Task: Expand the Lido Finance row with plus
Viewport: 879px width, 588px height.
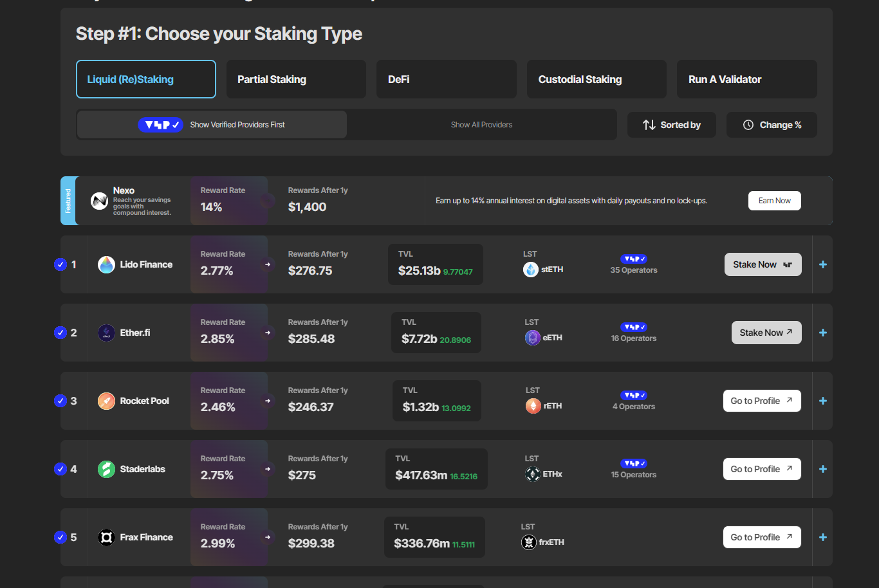Action: pyautogui.click(x=823, y=264)
